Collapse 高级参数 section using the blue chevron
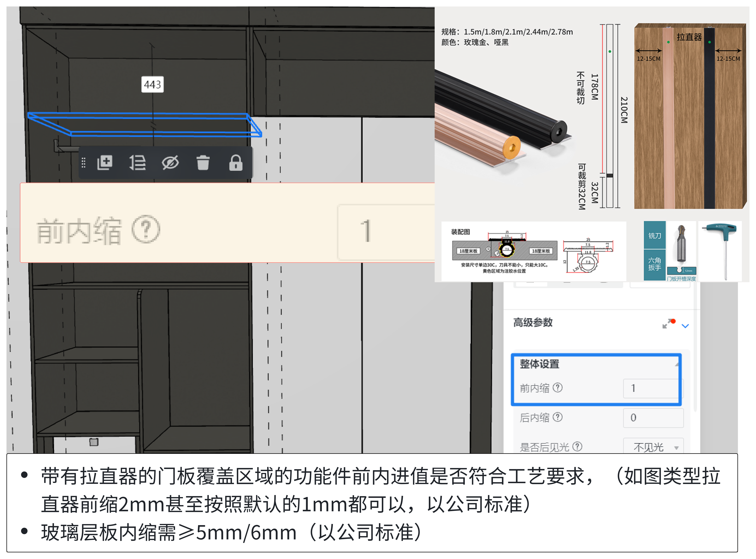 pos(685,326)
